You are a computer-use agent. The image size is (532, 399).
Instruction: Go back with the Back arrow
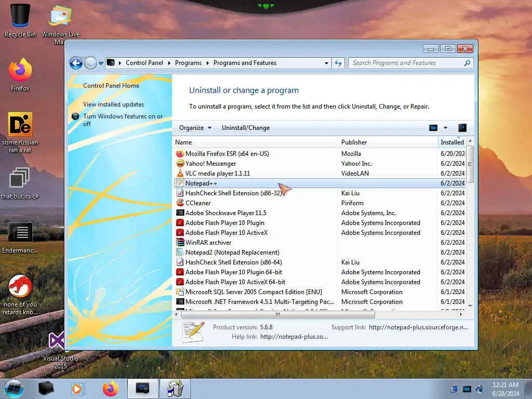click(x=76, y=63)
